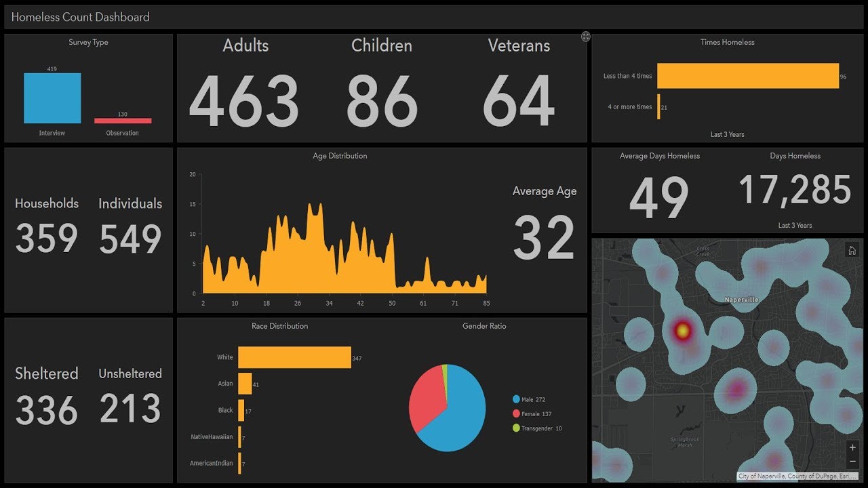The width and height of the screenshot is (868, 488).
Task: Click the Unsheltered value 213
Action: click(x=130, y=409)
